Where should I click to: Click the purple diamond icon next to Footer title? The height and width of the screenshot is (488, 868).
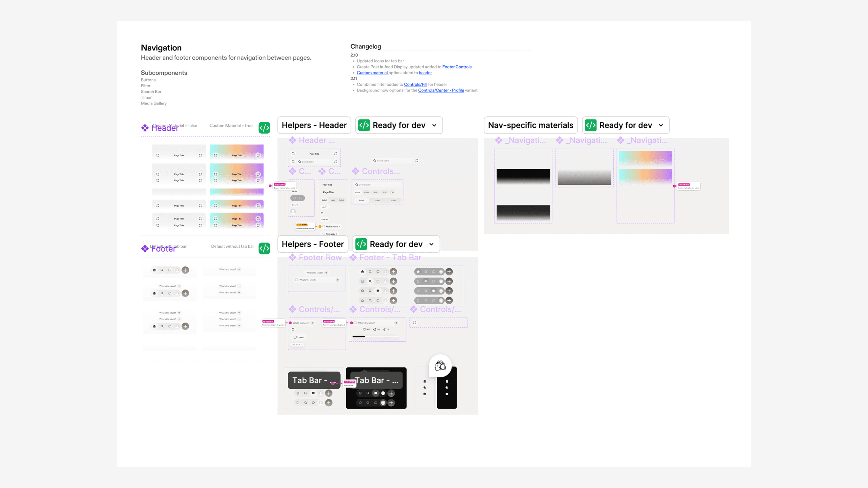[145, 249]
